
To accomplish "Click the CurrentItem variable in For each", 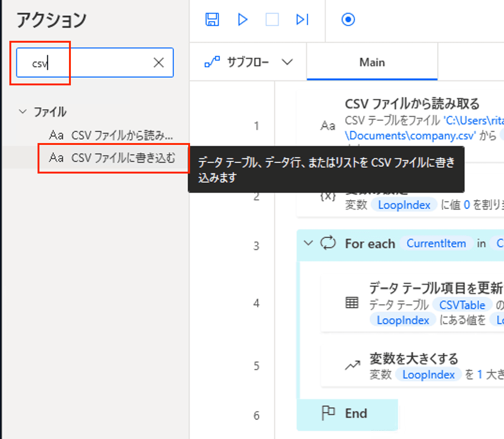I will pyautogui.click(x=436, y=243).
